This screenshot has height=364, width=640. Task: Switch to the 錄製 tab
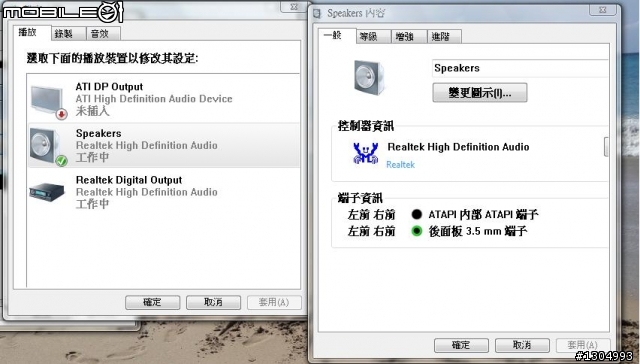tap(69, 34)
